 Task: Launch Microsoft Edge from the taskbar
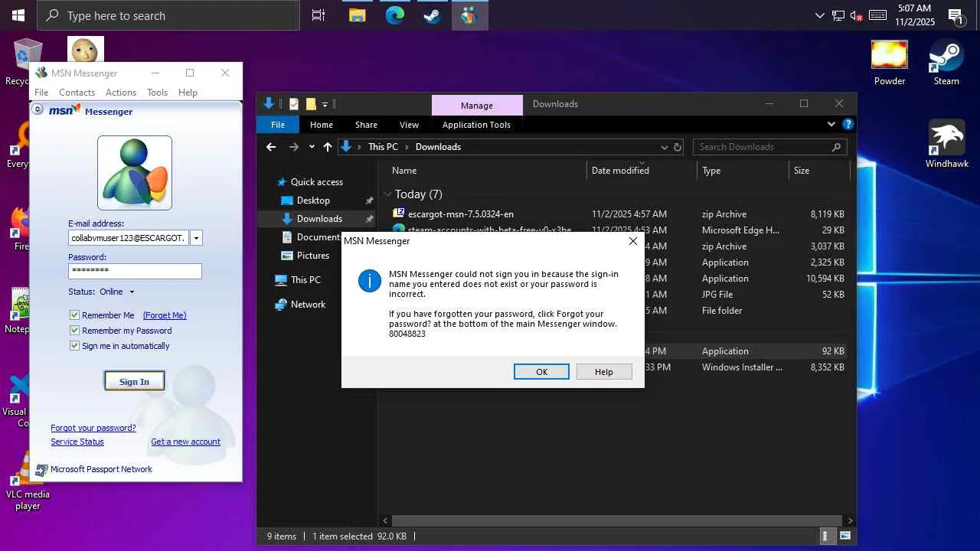point(395,15)
